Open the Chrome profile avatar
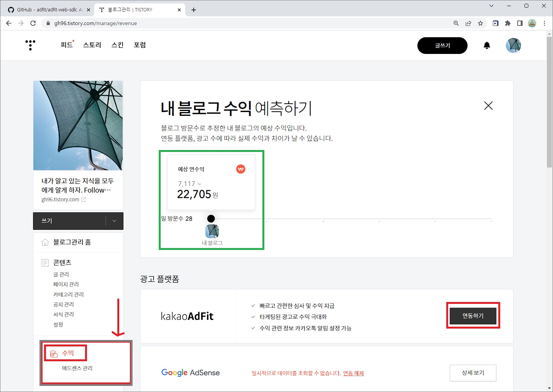 tap(532, 23)
